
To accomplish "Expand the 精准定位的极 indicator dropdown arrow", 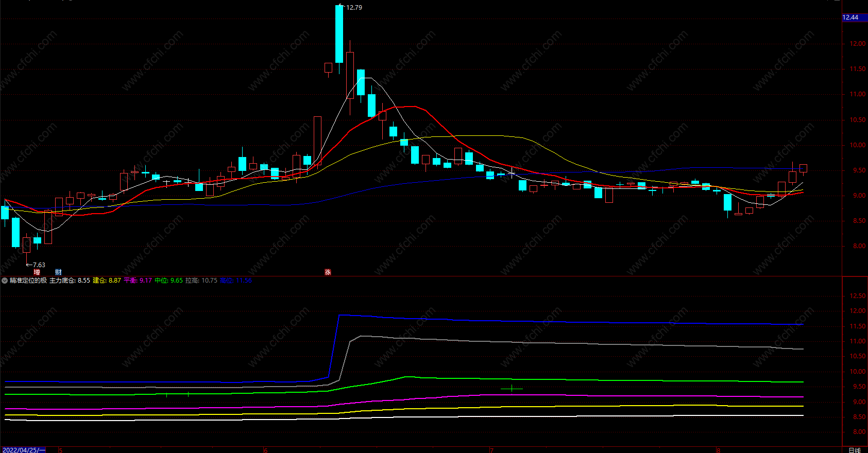I will 5,281.
